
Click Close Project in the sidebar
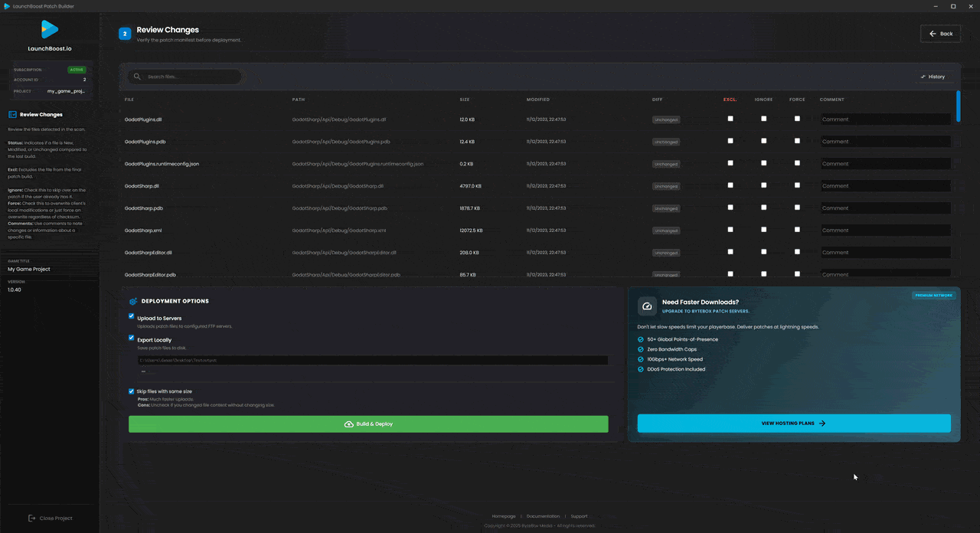50,518
